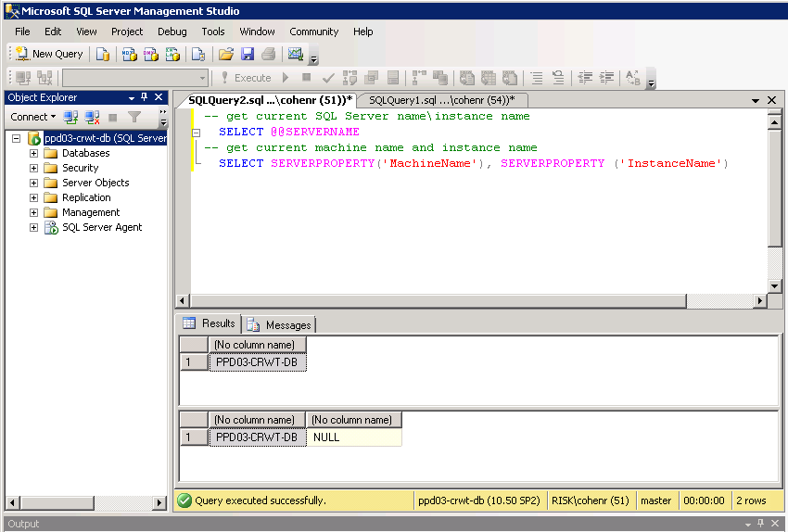Switch output to Results to Grid
The height and width of the screenshot is (532, 788).
tap(489, 78)
